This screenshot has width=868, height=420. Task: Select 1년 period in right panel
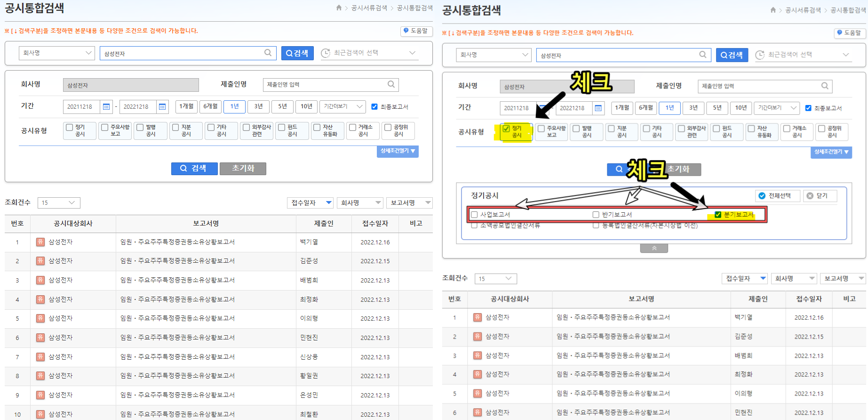pos(669,108)
